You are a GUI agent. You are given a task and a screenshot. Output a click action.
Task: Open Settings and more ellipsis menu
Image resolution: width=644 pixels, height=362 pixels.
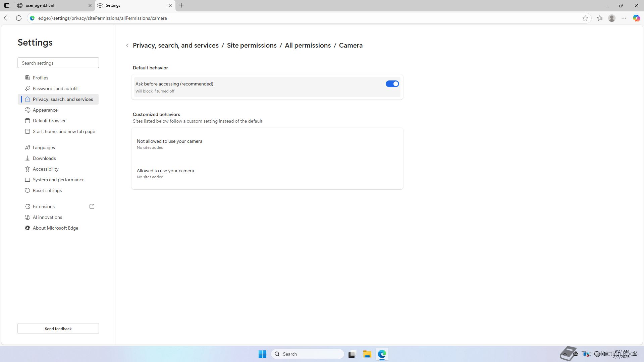click(624, 18)
